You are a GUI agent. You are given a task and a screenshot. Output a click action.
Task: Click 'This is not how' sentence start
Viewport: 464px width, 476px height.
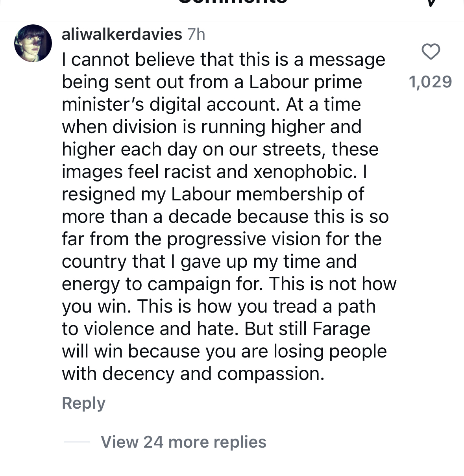coord(333,284)
